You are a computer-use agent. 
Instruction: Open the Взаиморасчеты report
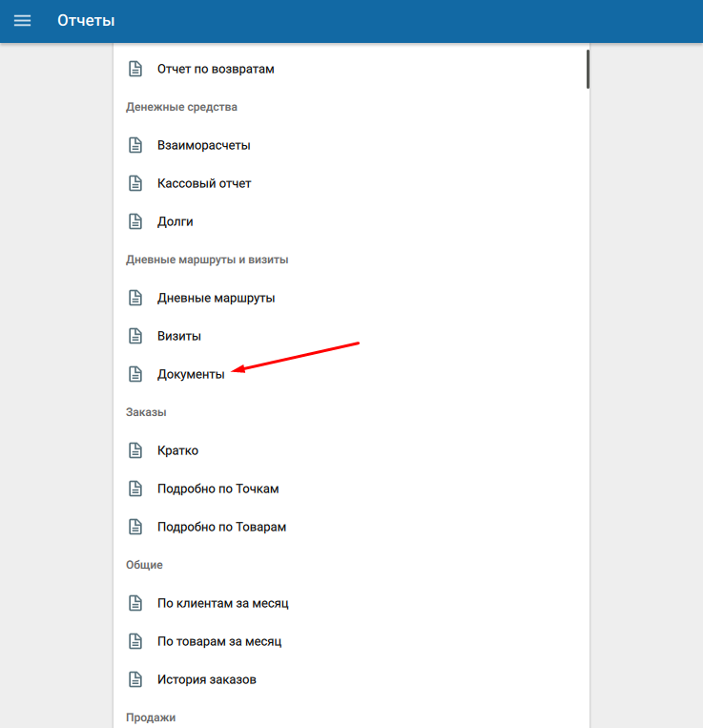point(203,145)
